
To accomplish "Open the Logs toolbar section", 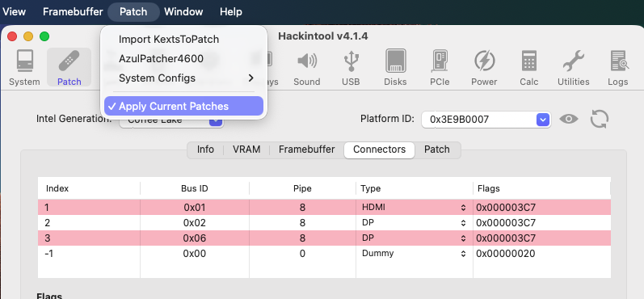I will pyautogui.click(x=617, y=67).
